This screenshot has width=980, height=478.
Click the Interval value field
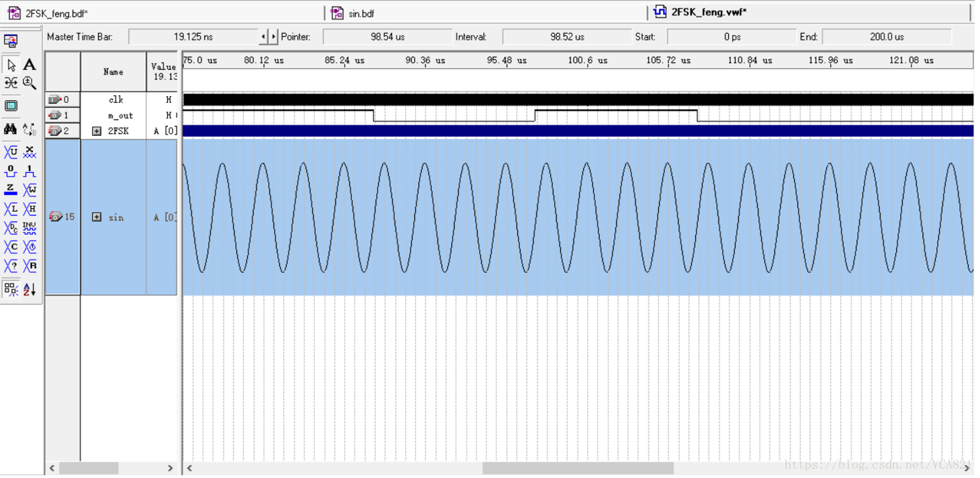tap(567, 37)
